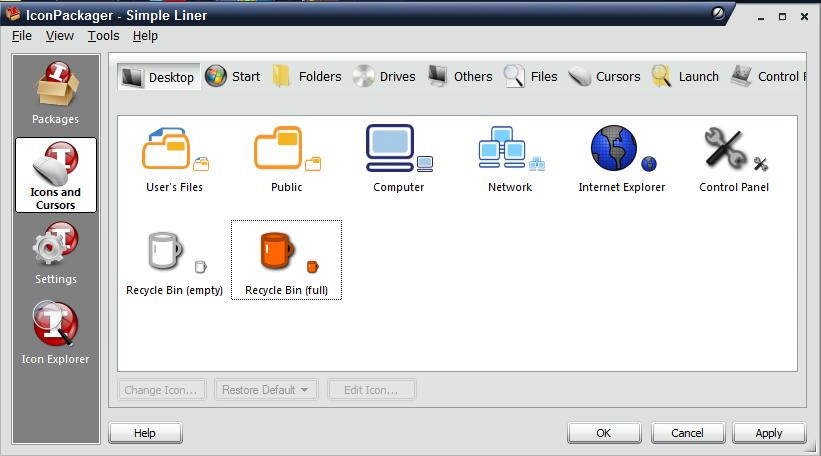Select the Recycle Bin (empty) icon

point(165,251)
